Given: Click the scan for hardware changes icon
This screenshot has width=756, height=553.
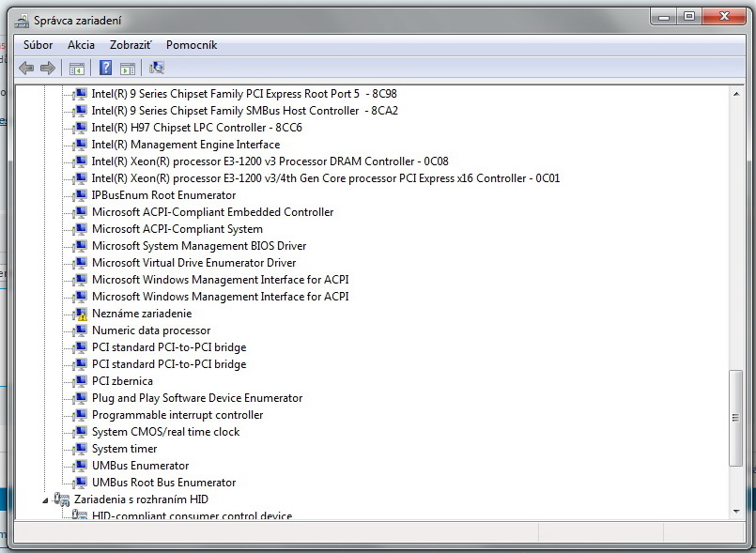Looking at the screenshot, I should point(157,68).
